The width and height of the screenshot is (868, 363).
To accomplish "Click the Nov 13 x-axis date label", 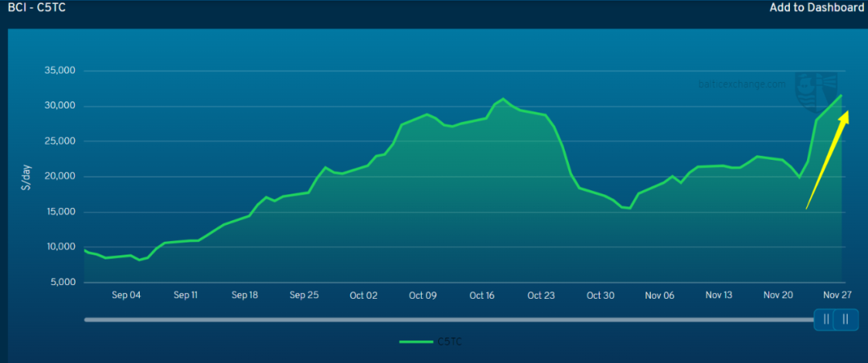I will pyautogui.click(x=719, y=295).
